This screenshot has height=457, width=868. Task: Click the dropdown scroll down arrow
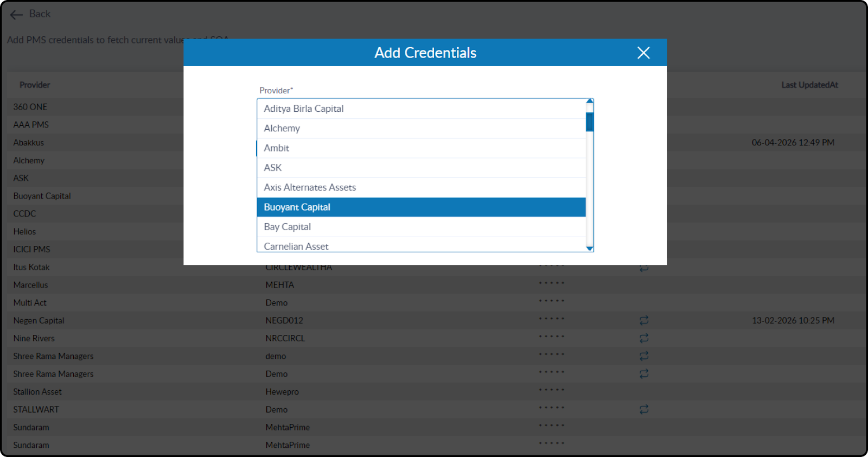(x=590, y=248)
